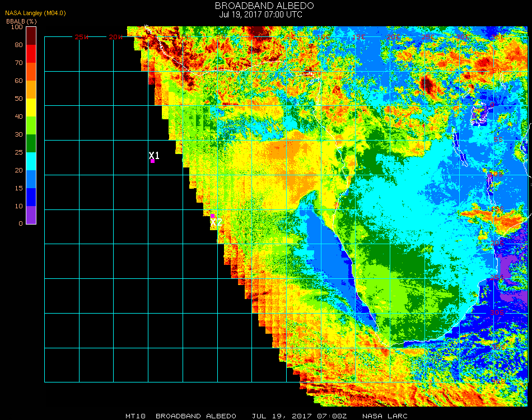The height and width of the screenshot is (420, 532).
Task: Pick the light blue 15-20 legend swatch
Action: (31, 179)
